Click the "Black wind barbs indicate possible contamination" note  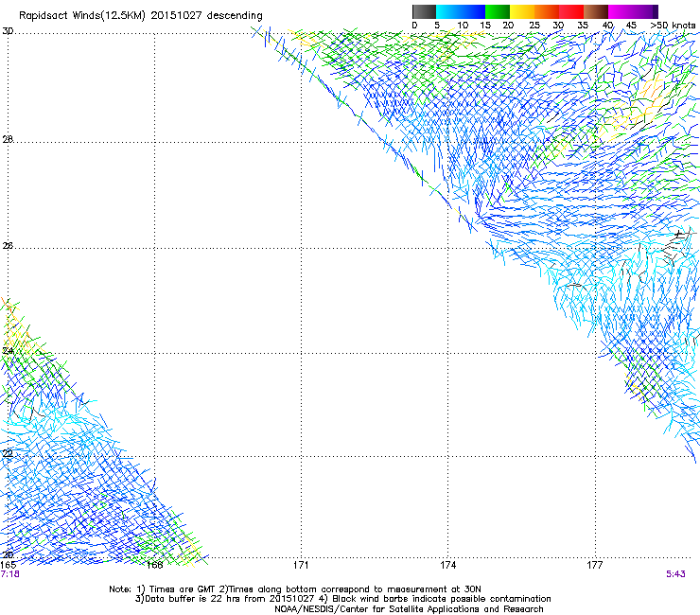[x=442, y=599]
